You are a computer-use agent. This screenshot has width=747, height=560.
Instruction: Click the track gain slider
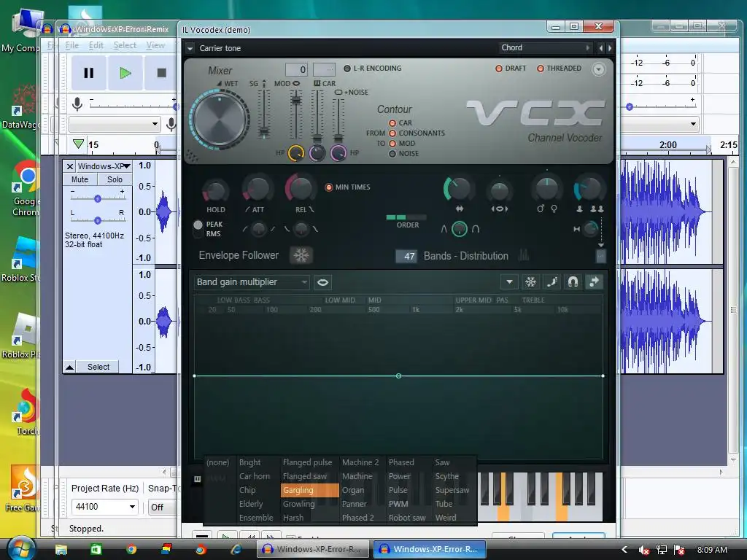click(x=98, y=198)
